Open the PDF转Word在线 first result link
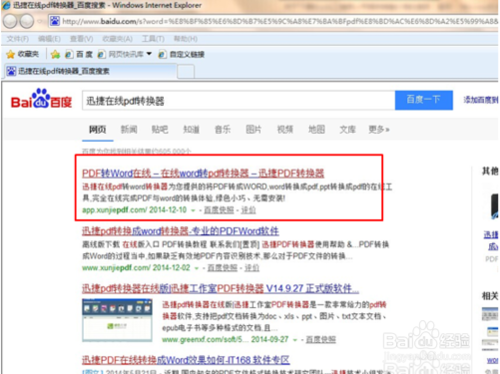 (x=203, y=173)
